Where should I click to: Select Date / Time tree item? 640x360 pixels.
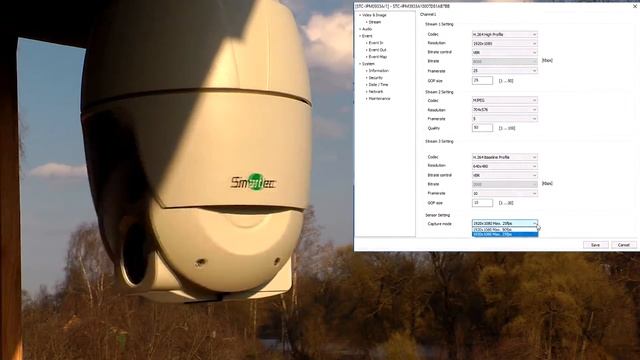coord(378,84)
